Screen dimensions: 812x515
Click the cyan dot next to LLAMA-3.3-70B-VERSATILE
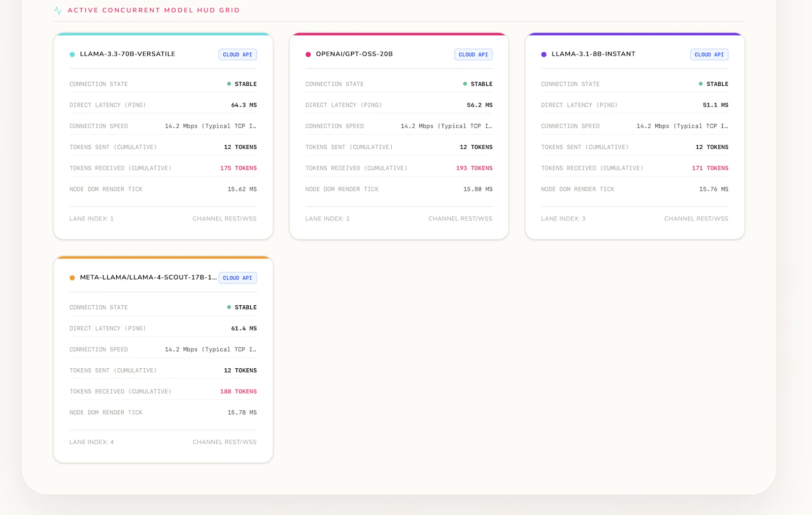pos(72,54)
